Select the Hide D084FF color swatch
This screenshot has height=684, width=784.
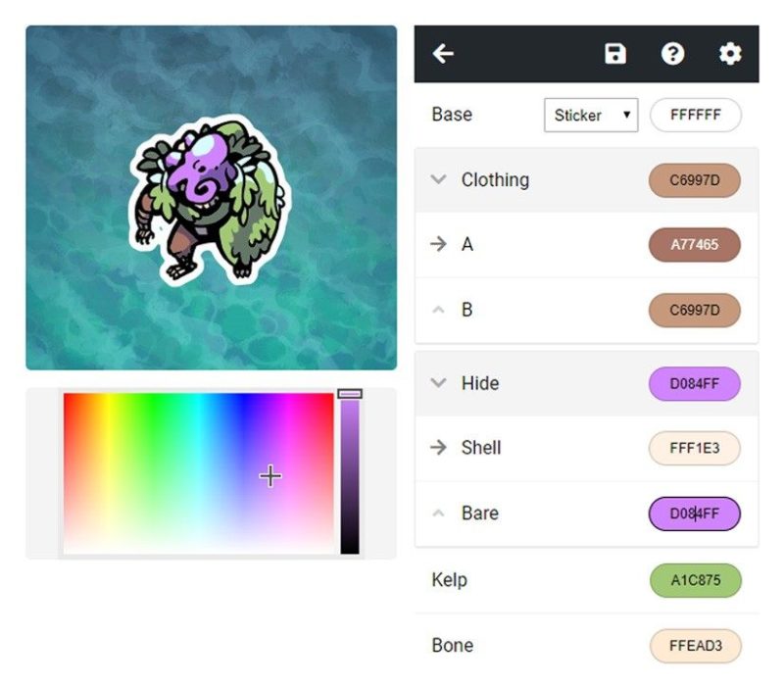click(695, 383)
